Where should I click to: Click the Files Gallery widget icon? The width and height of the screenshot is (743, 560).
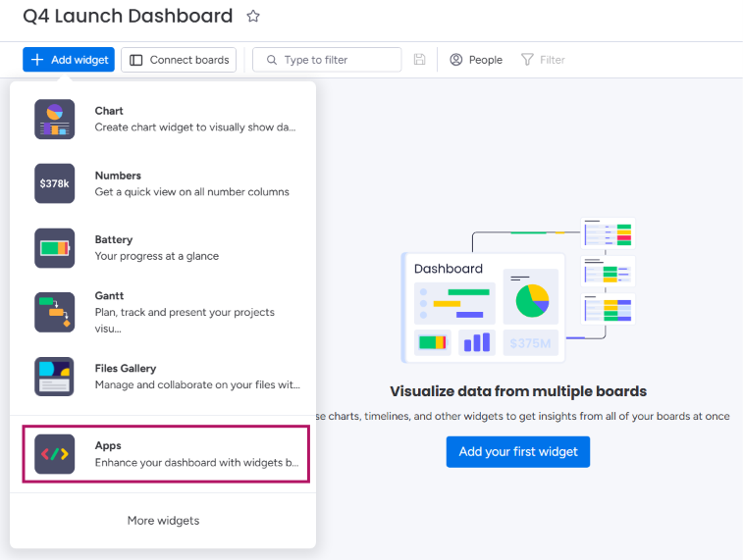pos(55,377)
